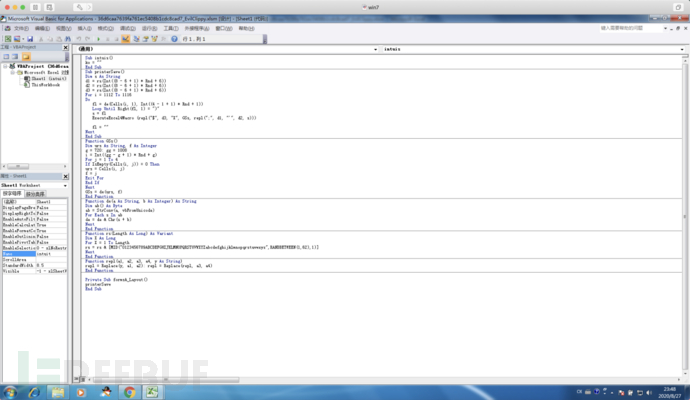This screenshot has height=400, width=690.
Task: Open Windows Start button on taskbar
Action: 10,390
